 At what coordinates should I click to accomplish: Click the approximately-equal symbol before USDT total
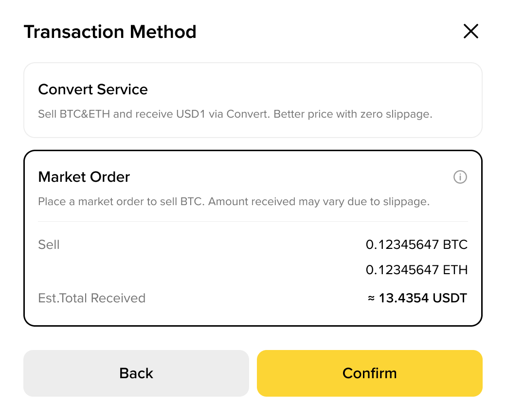click(371, 298)
